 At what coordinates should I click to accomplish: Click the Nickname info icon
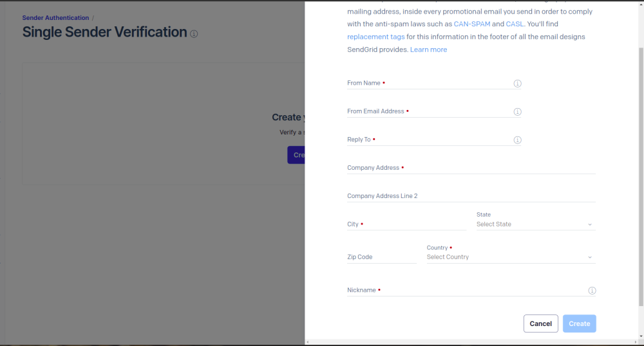point(592,291)
